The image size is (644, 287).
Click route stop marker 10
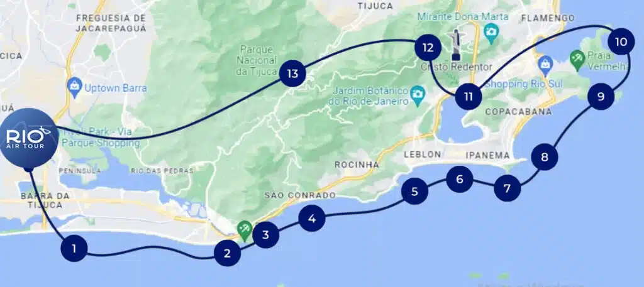tap(621, 41)
